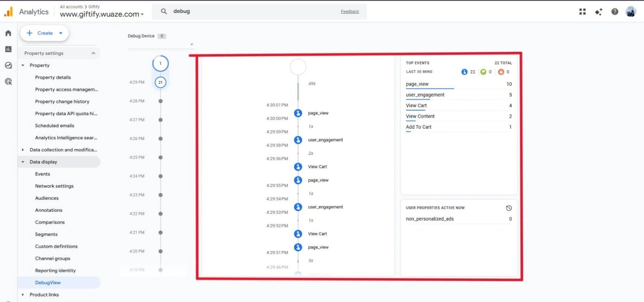Expand the Product links tree item
Image resolution: width=644 pixels, height=302 pixels.
(23, 295)
